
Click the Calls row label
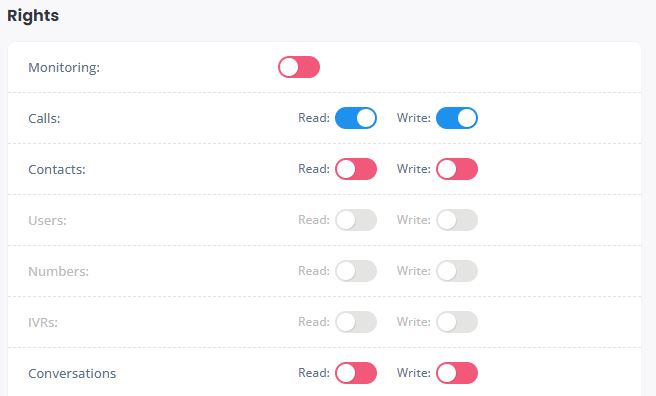(x=44, y=118)
